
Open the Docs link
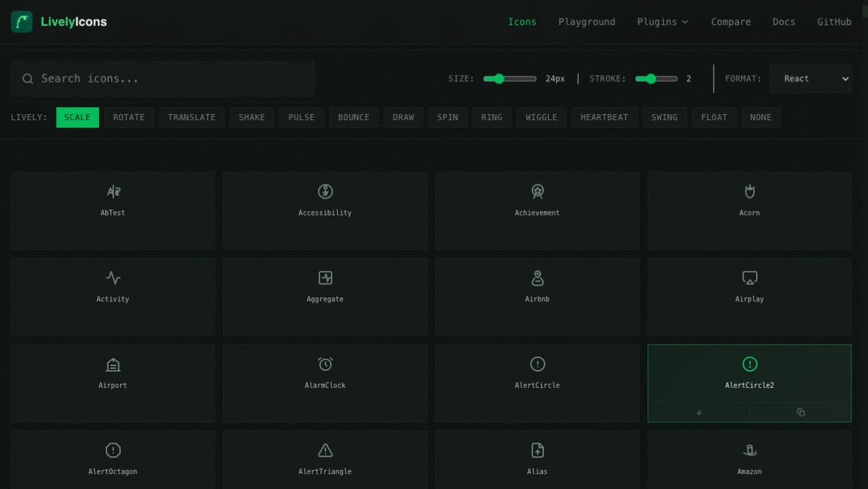(784, 22)
